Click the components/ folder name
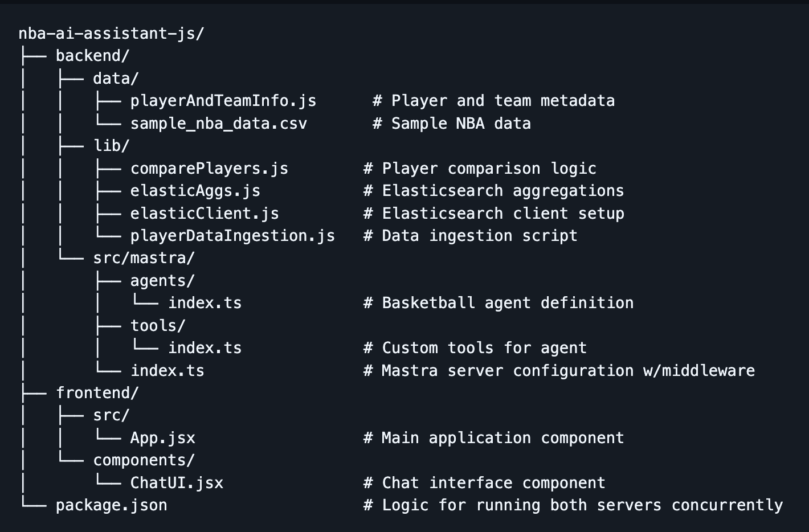Viewport: 809px width, 532px height. (x=144, y=460)
